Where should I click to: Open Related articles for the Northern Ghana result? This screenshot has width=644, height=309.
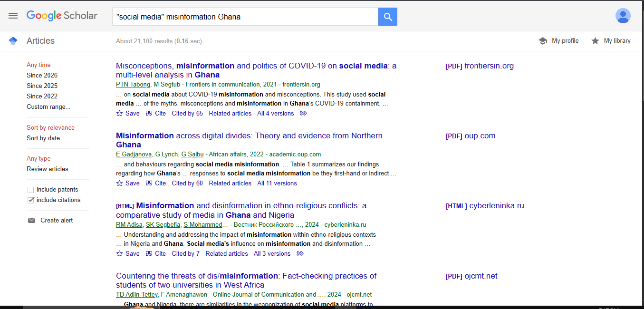pyautogui.click(x=230, y=183)
